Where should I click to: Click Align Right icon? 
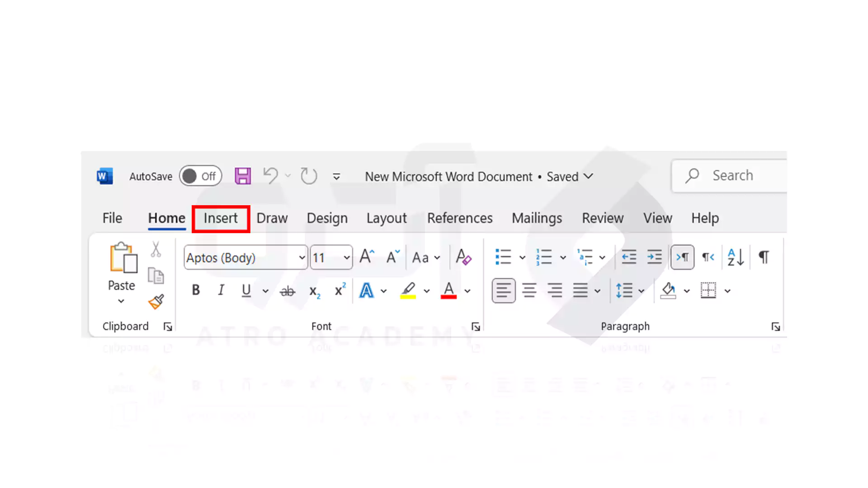(x=555, y=291)
